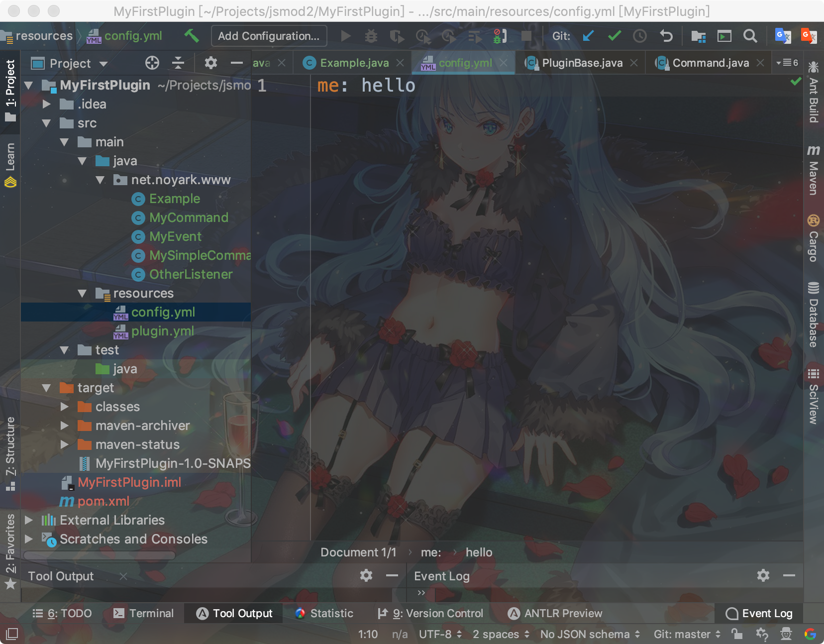Click the Build project hammer icon
Viewport: 824px width, 644px height.
(x=192, y=36)
